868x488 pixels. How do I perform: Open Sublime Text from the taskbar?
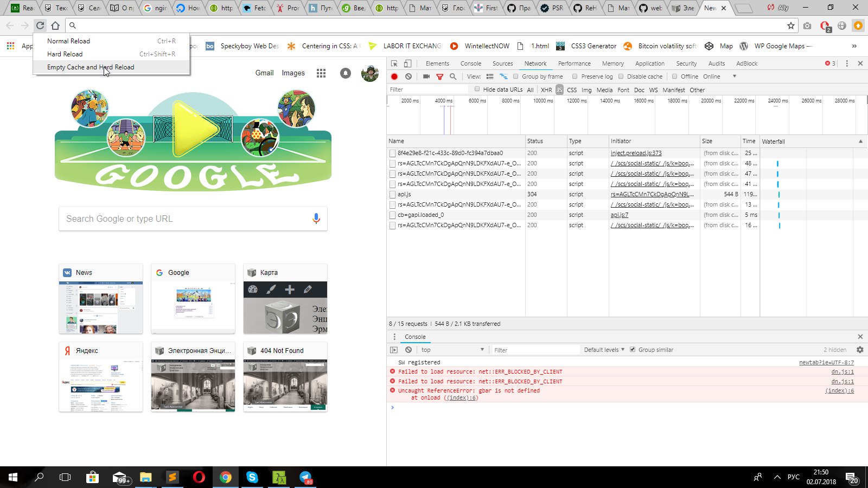[172, 477]
